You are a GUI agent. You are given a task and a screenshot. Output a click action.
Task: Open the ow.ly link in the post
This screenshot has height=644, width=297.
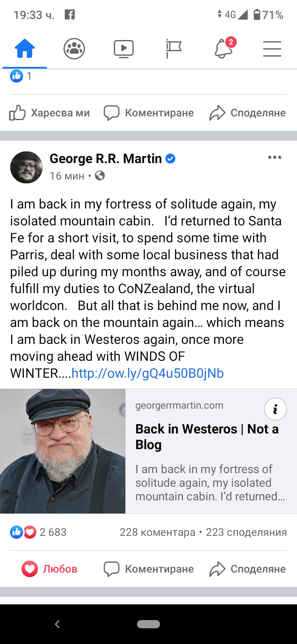tap(148, 373)
